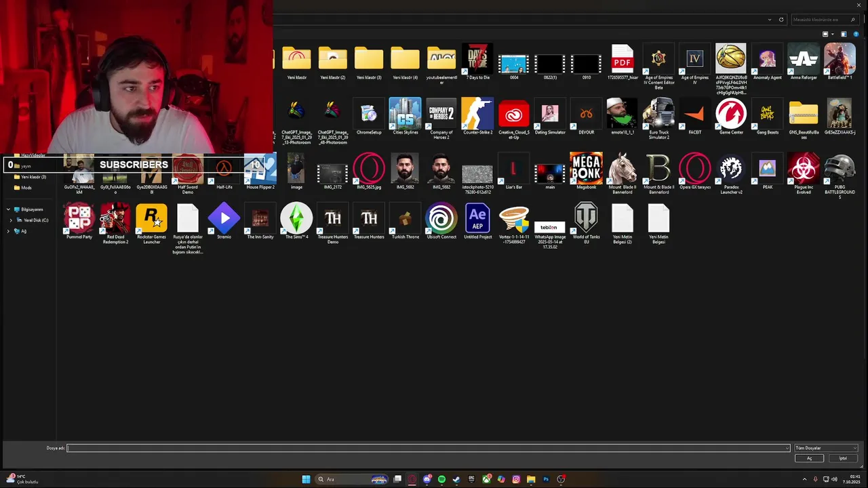The width and height of the screenshot is (868, 488).
Task: Click the Aç open button
Action: [809, 458]
